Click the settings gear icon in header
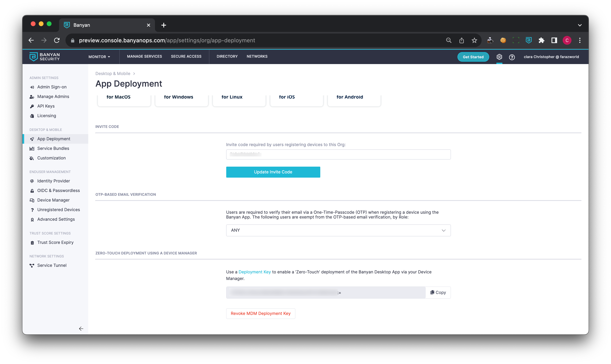Viewport: 611px width, 364px height. coord(499,57)
